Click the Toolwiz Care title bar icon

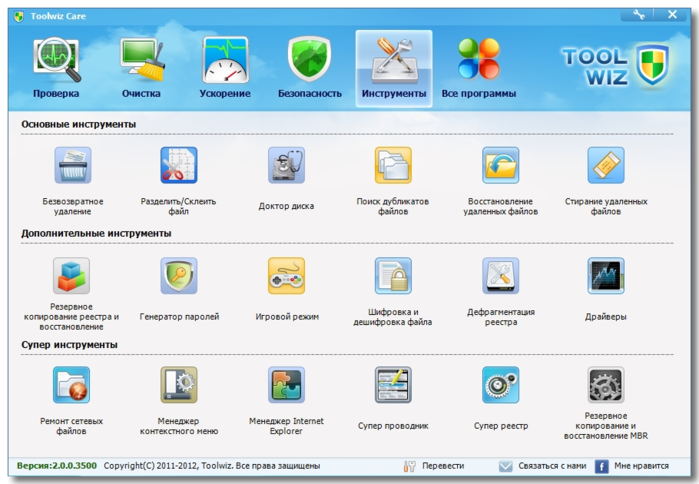19,16
